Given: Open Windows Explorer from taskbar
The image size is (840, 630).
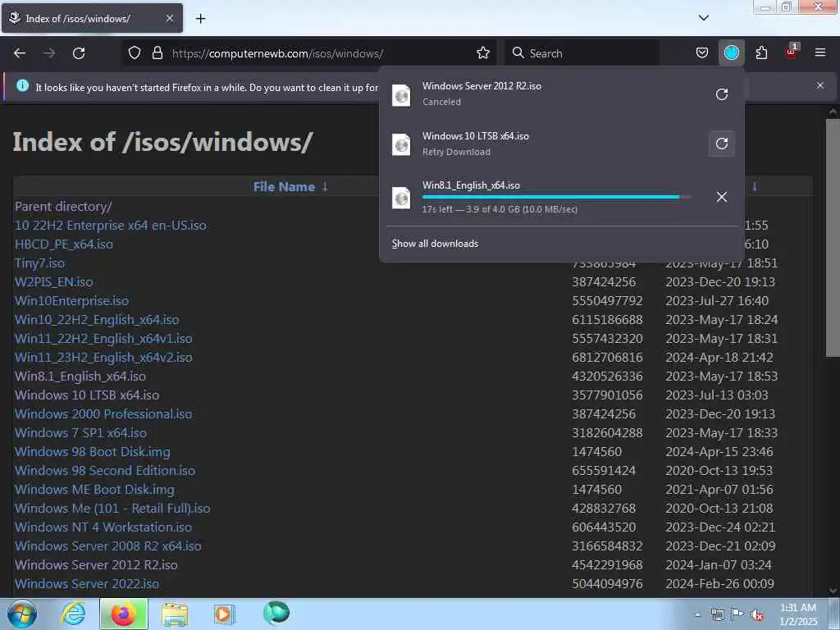Looking at the screenshot, I should tap(175, 614).
